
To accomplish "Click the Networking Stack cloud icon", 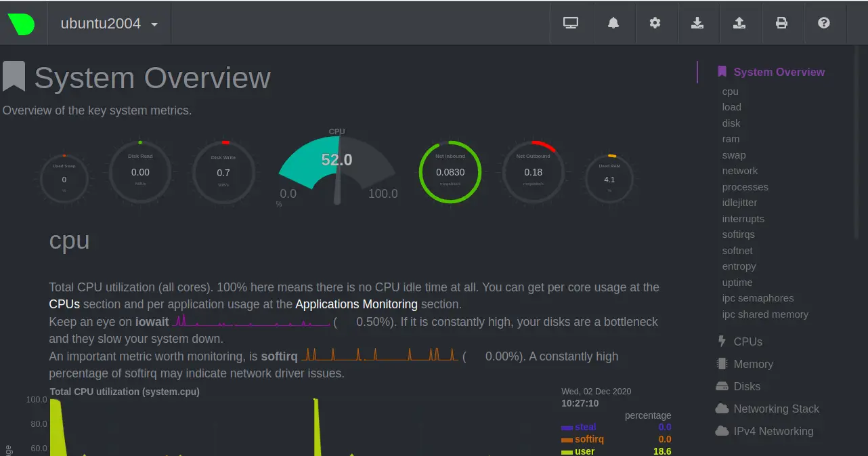I will (x=722, y=409).
